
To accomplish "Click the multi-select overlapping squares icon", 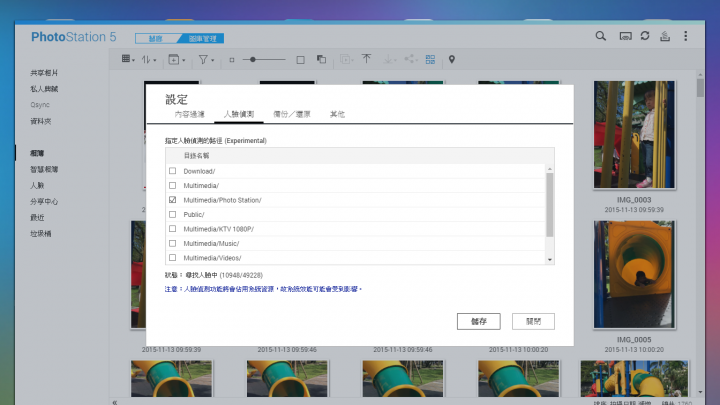I will [321, 59].
